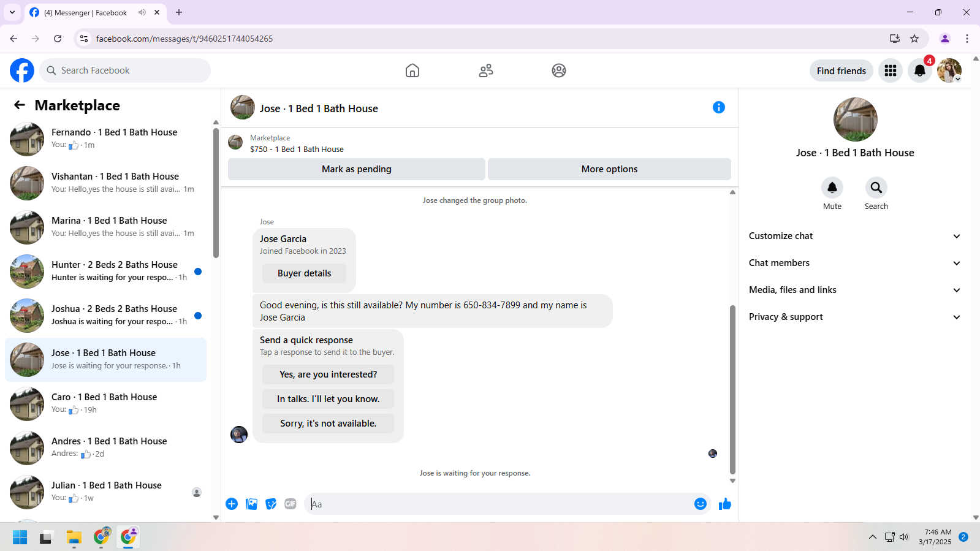Open File Explorer from the taskbar
Screen dimensions: 980x551
pos(74,538)
